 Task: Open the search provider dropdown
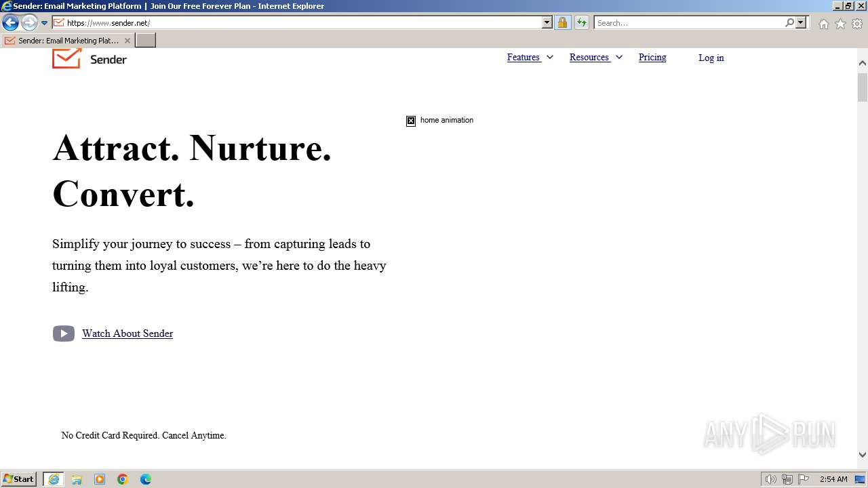[801, 22]
